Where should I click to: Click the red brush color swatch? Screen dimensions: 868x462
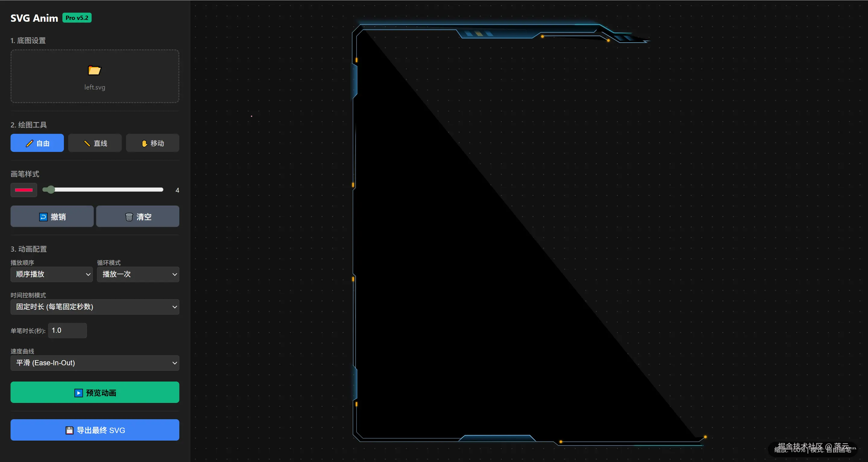[24, 190]
